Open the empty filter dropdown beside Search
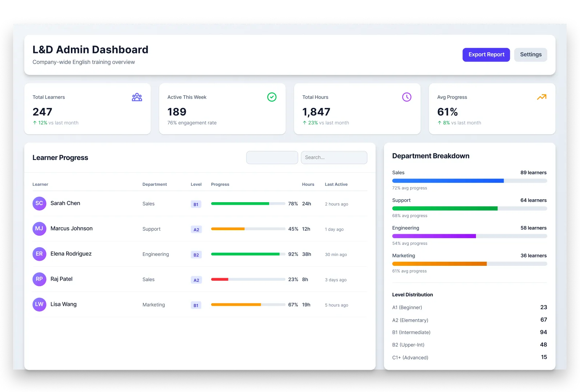The image size is (580, 392). pos(272,157)
